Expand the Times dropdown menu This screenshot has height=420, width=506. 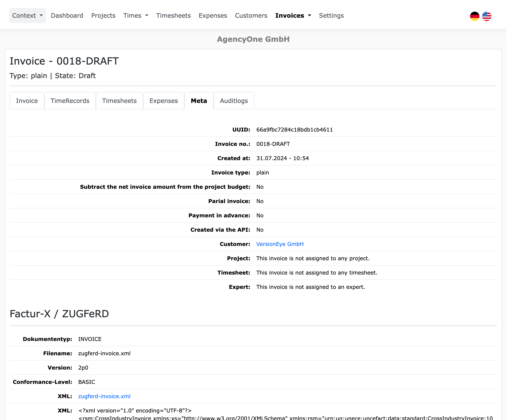pos(136,15)
